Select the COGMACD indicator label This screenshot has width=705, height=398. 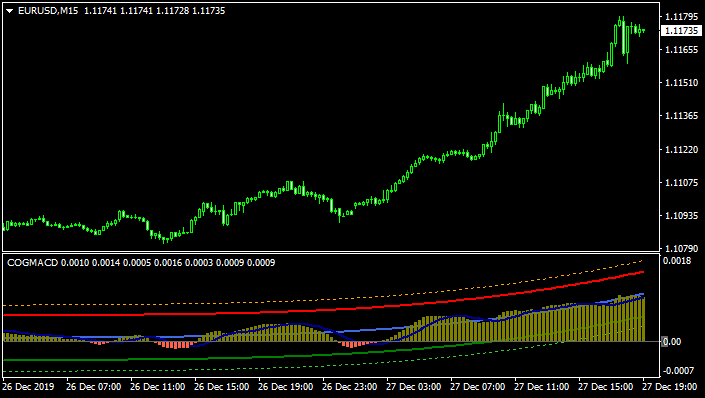click(x=33, y=263)
